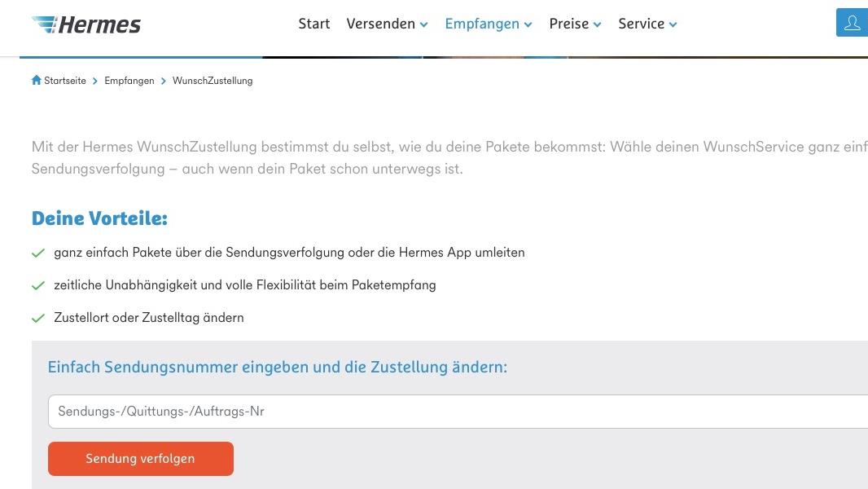Expand the Versenden dropdown menu

(x=423, y=24)
